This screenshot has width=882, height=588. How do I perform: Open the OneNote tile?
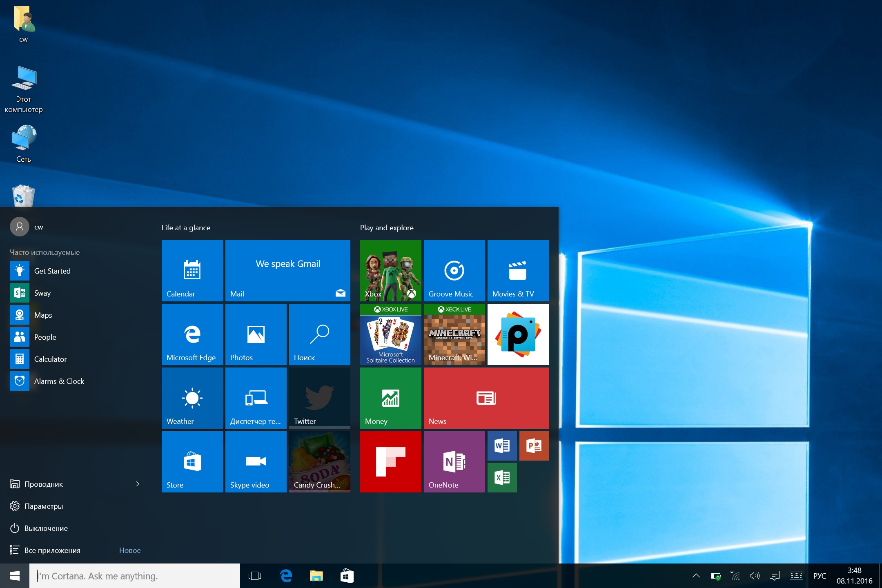(454, 461)
